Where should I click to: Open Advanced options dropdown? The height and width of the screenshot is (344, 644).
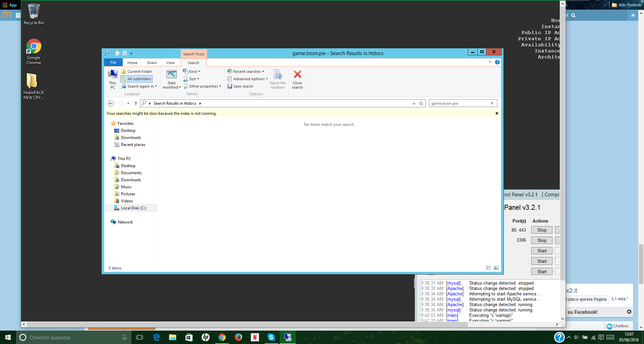click(x=248, y=79)
